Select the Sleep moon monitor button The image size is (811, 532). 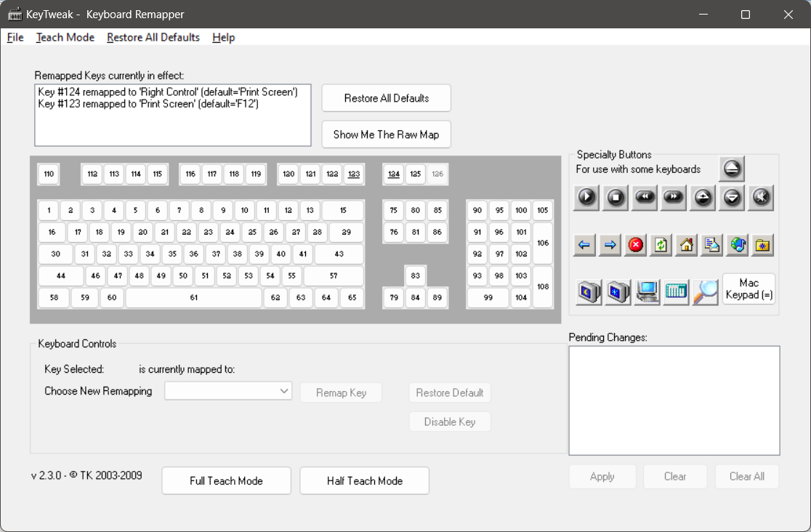[589, 291]
